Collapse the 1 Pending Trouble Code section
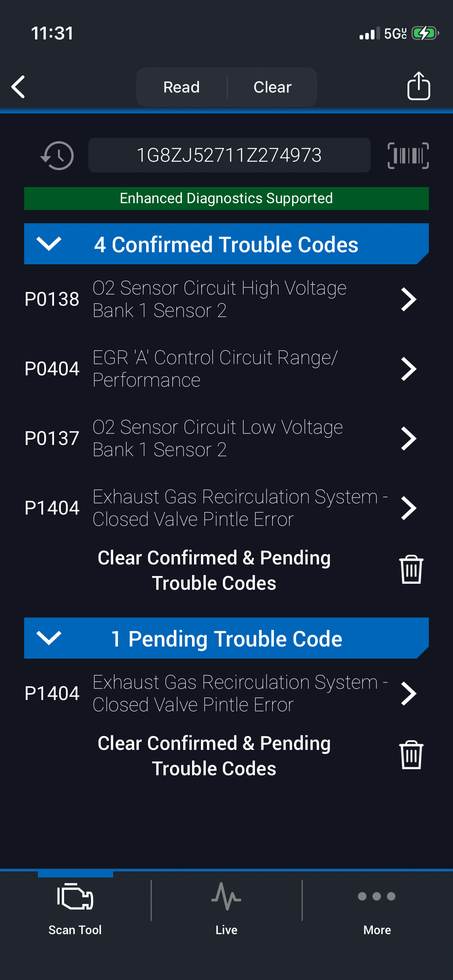 click(49, 638)
